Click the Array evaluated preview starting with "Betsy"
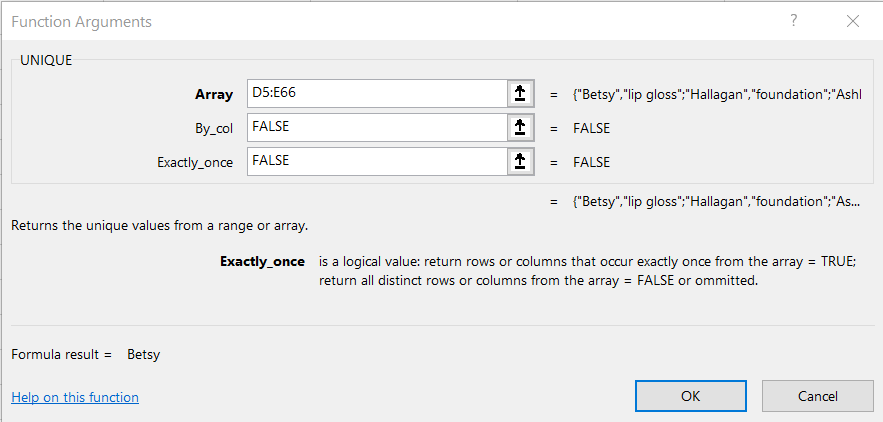Image resolution: width=883 pixels, height=422 pixels. tap(717, 94)
